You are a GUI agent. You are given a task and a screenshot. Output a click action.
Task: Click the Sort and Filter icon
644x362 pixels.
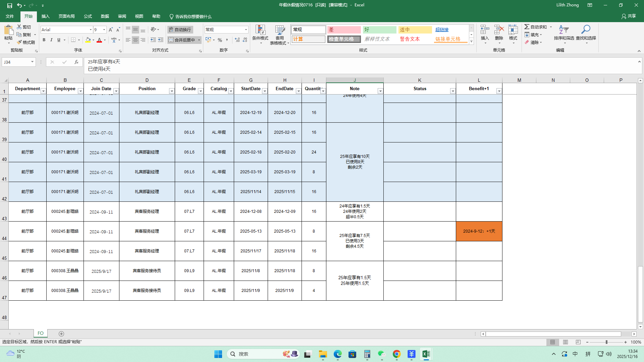tap(564, 30)
